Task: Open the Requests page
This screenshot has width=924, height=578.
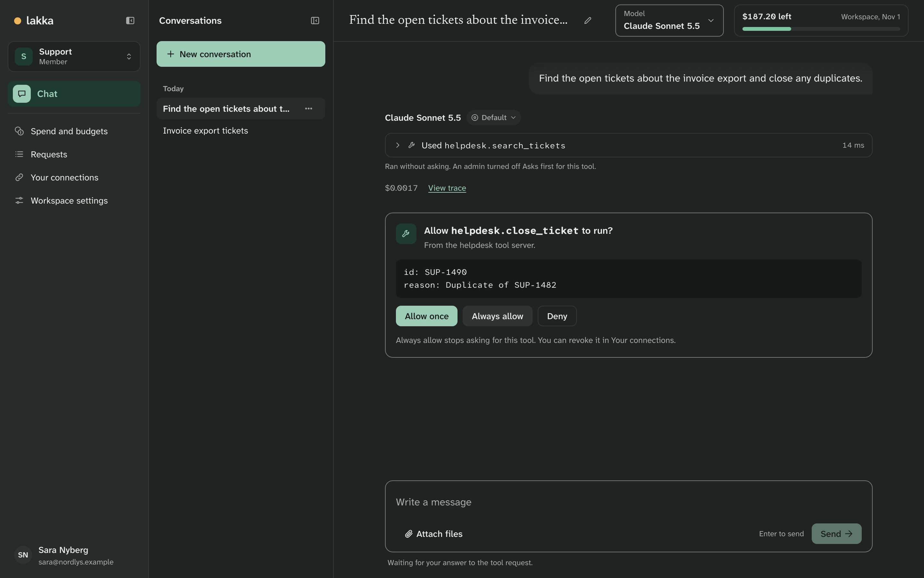Action: click(x=74, y=154)
